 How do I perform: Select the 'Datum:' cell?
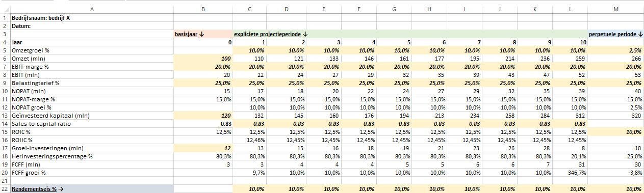coord(92,25)
